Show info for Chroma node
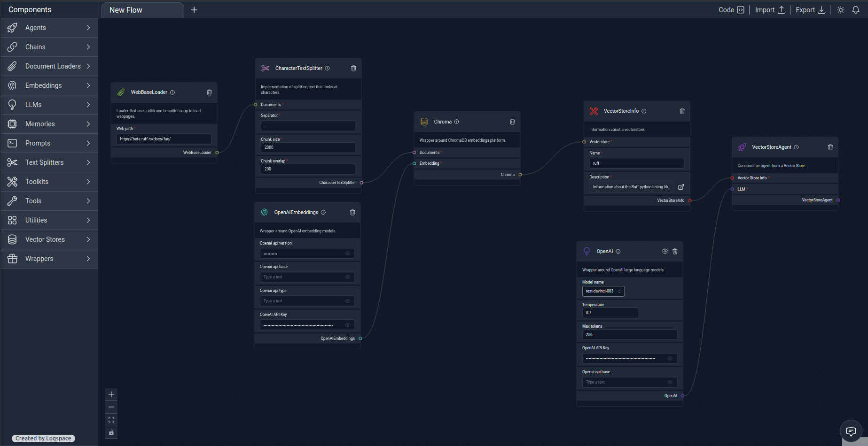 tap(457, 122)
